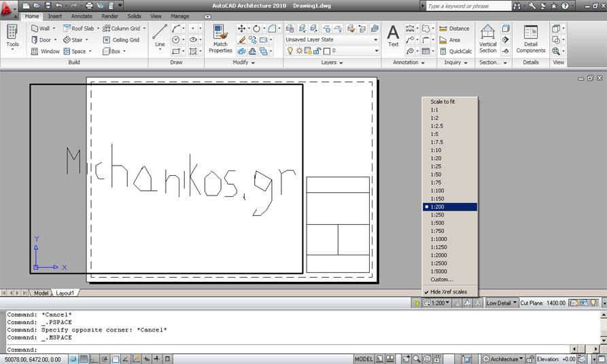Open Detail Components
The height and width of the screenshot is (364, 607).
tap(531, 39)
